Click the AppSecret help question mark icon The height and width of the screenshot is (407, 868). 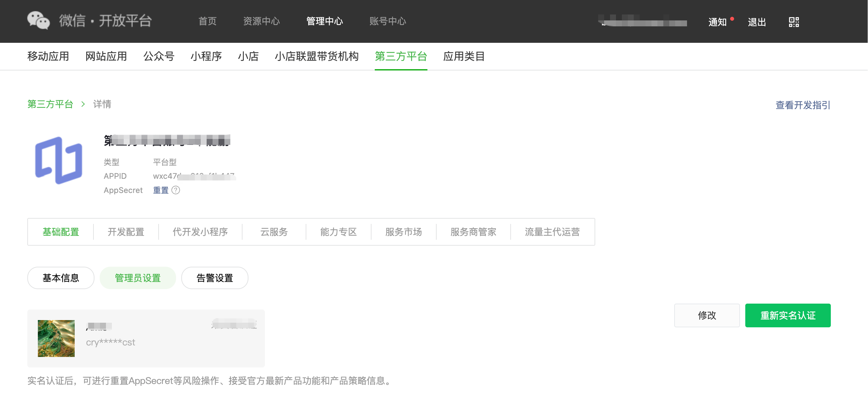point(176,190)
